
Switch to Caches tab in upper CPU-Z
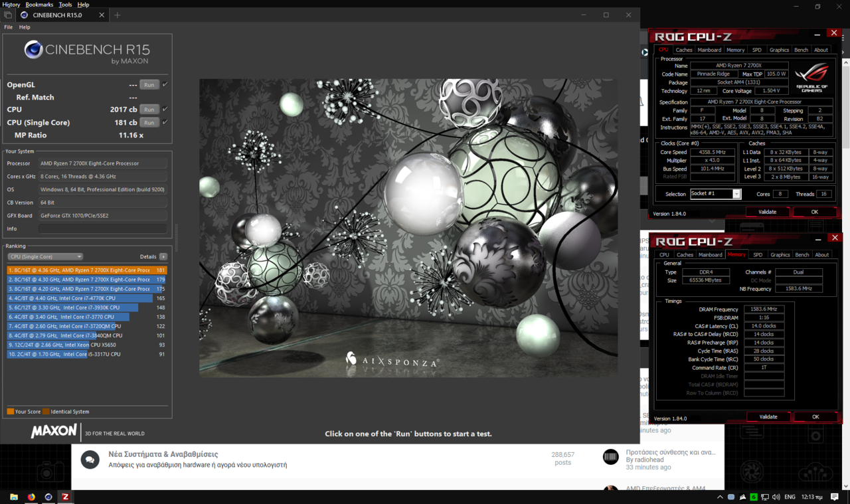[x=684, y=50]
